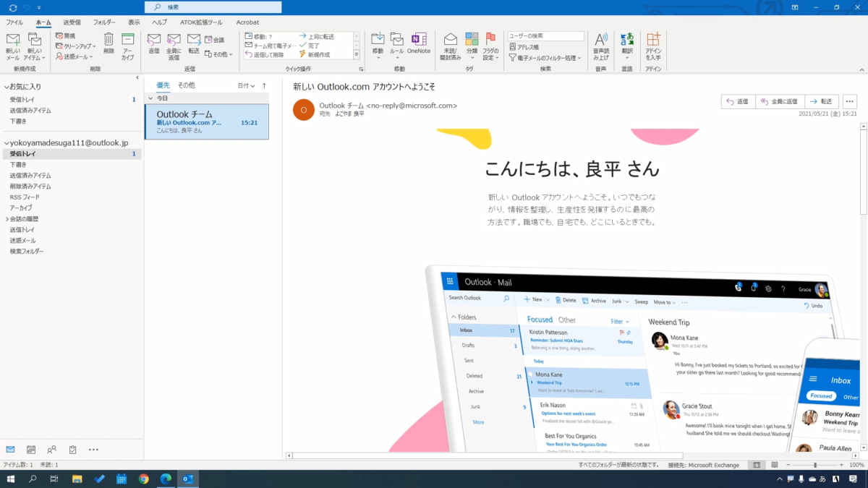
Task: Expand the 会話の履歴 folder
Action: click(x=7, y=218)
